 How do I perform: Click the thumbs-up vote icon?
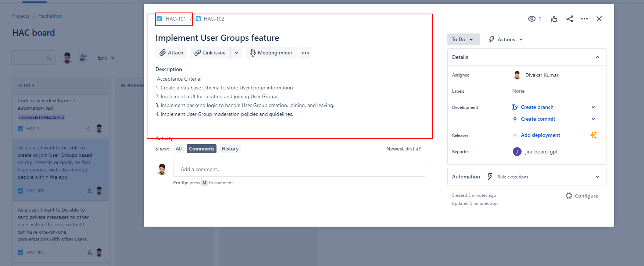554,19
